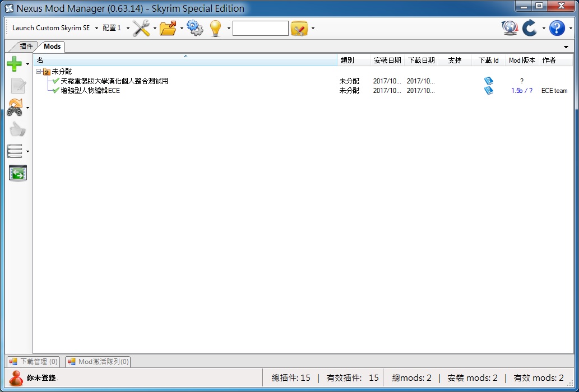The image size is (579, 392).
Task: Click the download Id book icon for 增強型人物編輯ECE row
Action: coord(489,90)
